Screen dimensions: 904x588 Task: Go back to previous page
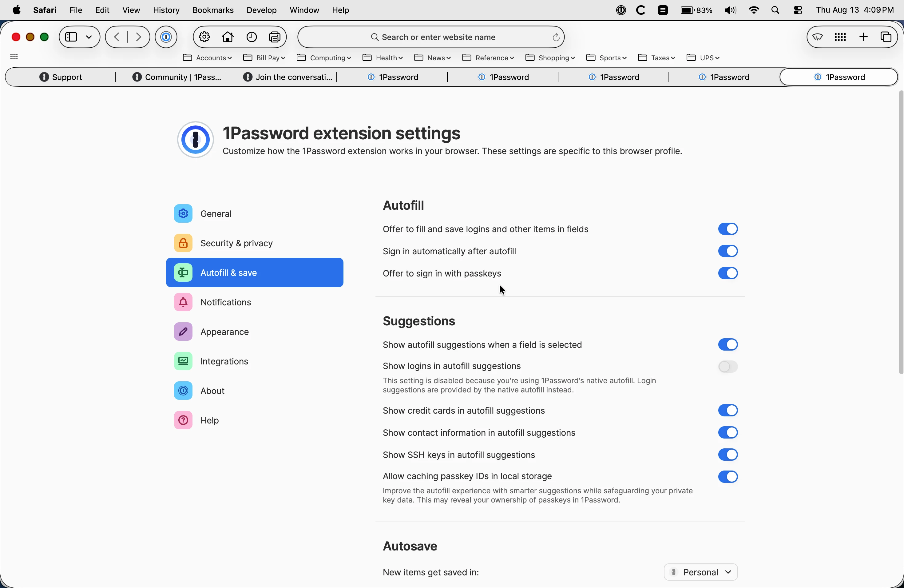pos(117,37)
